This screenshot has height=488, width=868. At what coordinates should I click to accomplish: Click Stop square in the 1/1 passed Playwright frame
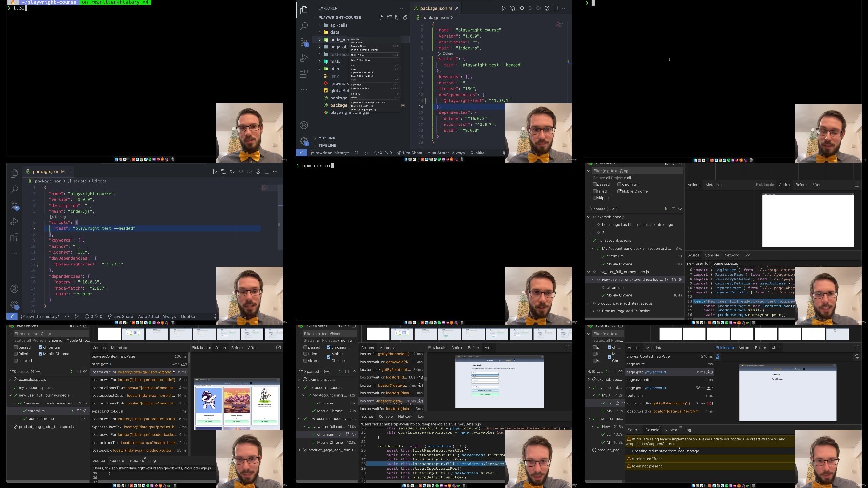click(673, 209)
